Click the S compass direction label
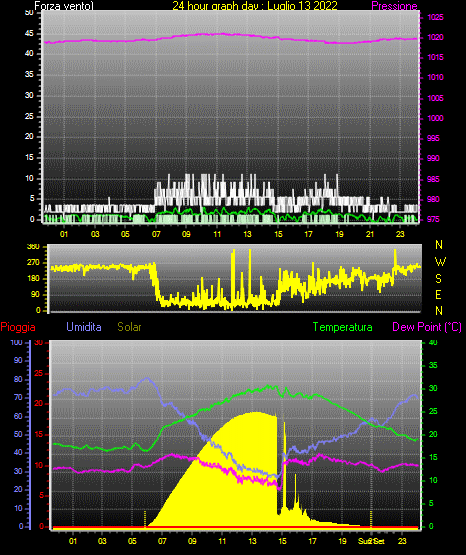The image size is (466, 555). pos(438,279)
